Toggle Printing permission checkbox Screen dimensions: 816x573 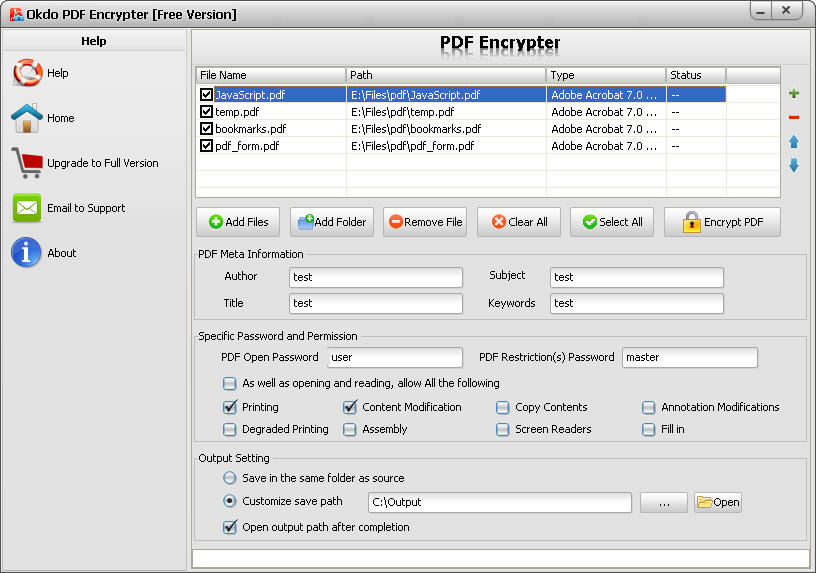coord(230,407)
